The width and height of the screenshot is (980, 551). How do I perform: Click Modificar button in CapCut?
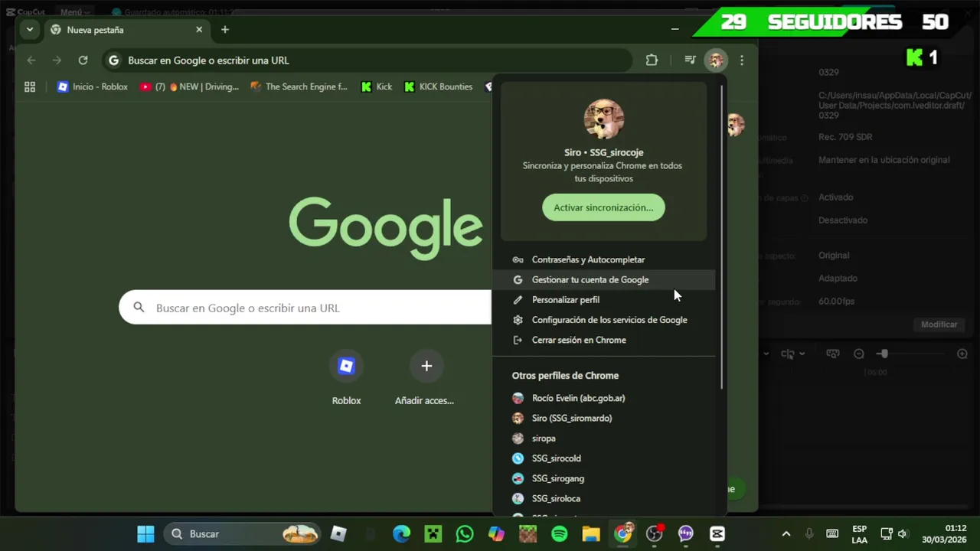point(939,324)
